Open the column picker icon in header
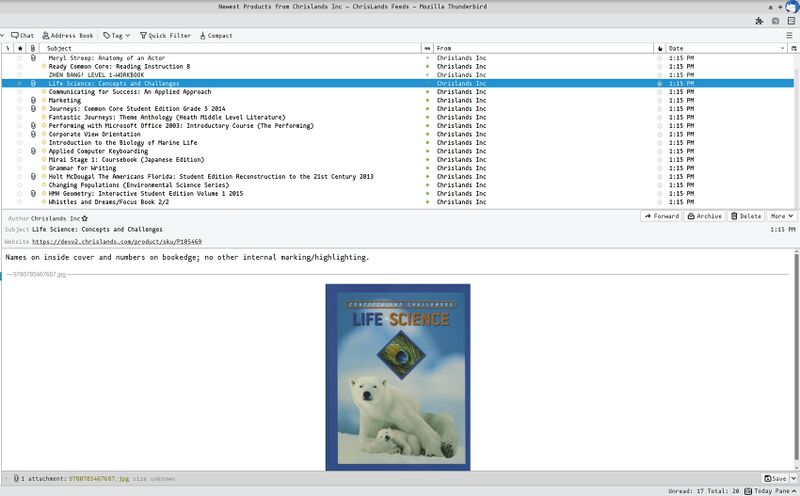 [x=793, y=48]
